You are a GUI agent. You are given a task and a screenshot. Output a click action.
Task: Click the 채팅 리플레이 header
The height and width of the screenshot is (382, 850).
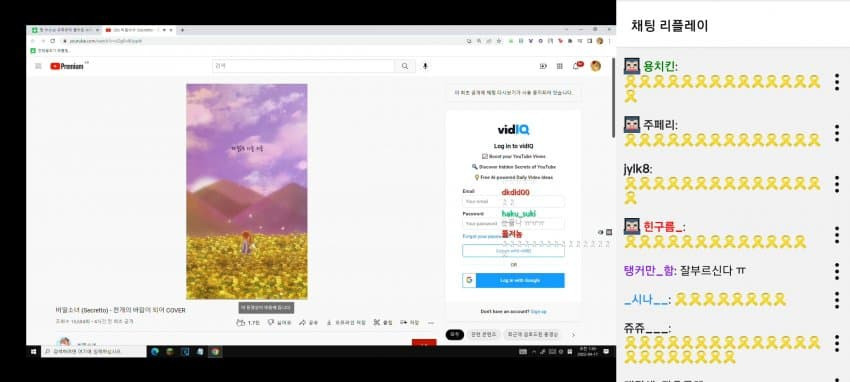669,25
